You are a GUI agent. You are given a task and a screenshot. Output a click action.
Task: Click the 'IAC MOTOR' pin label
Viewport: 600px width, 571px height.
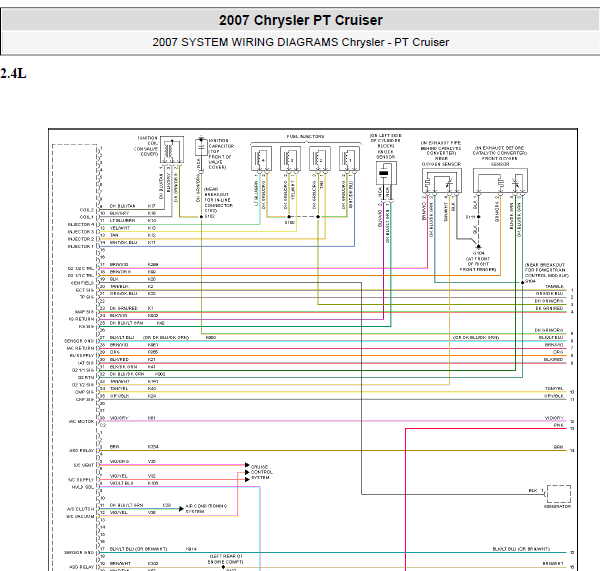point(81,421)
